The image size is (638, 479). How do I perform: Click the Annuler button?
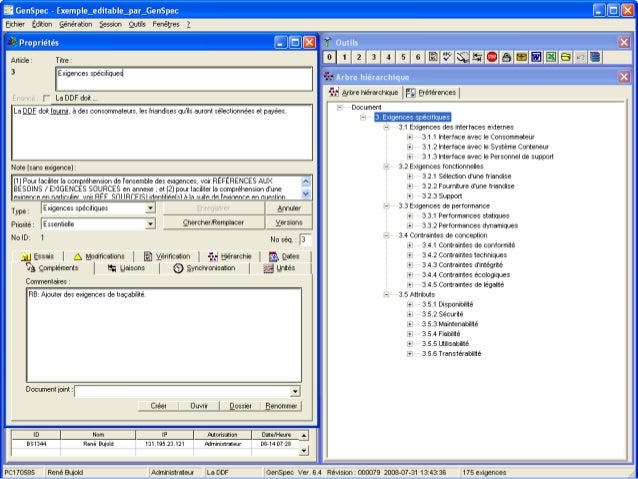[289, 208]
